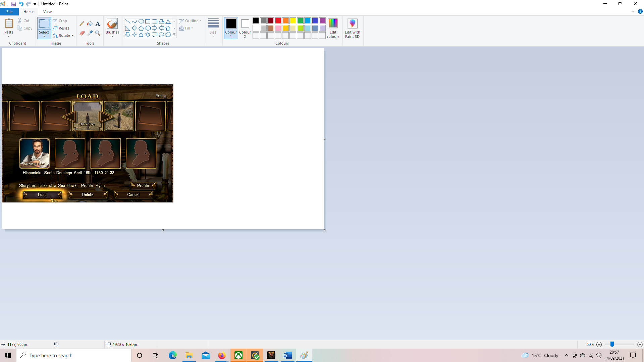This screenshot has height=362, width=644.
Task: Click the Copy button
Action: coord(25,28)
